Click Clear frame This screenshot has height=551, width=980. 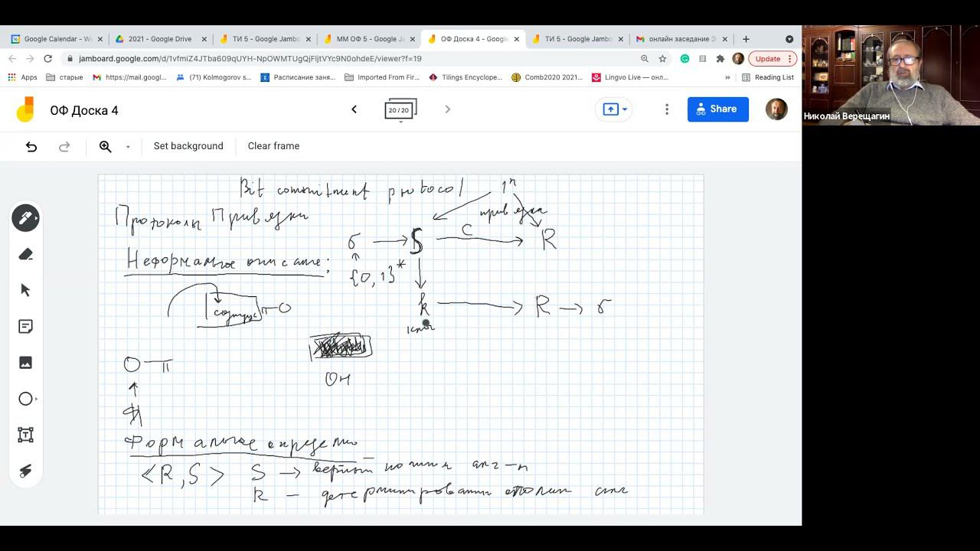(x=273, y=146)
